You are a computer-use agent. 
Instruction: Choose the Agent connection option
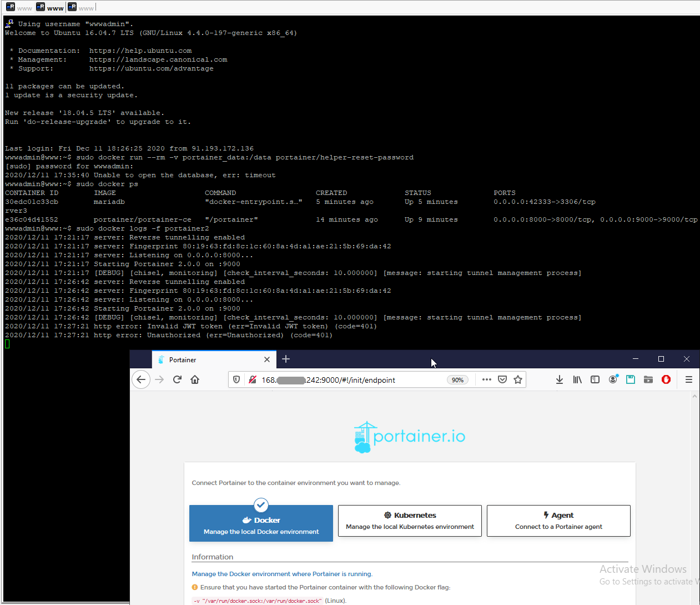click(558, 521)
